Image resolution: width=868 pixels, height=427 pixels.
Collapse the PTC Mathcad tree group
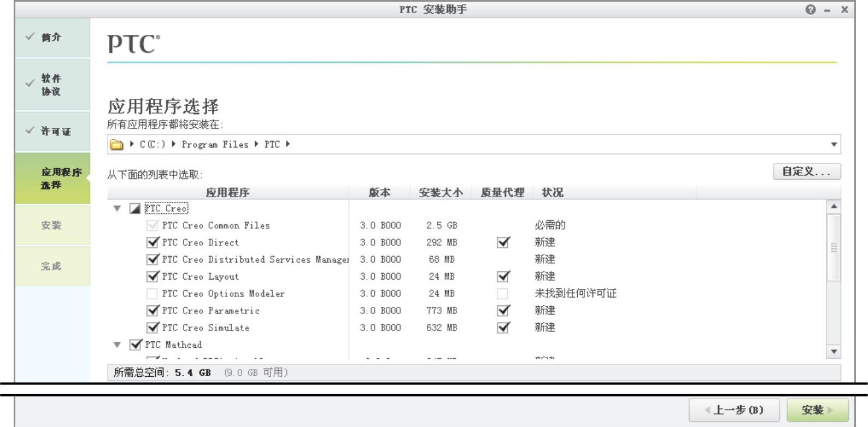(x=117, y=345)
